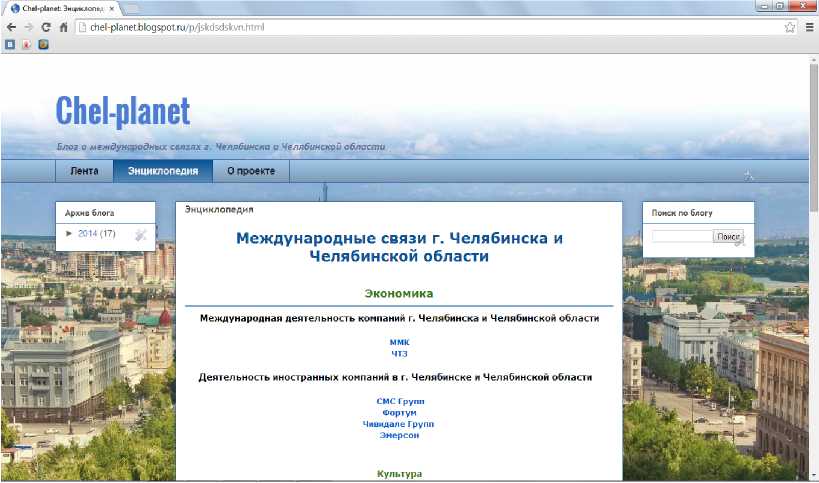Close the Chel-planet browser tab
This screenshot has height=483, width=819.
click(x=112, y=9)
